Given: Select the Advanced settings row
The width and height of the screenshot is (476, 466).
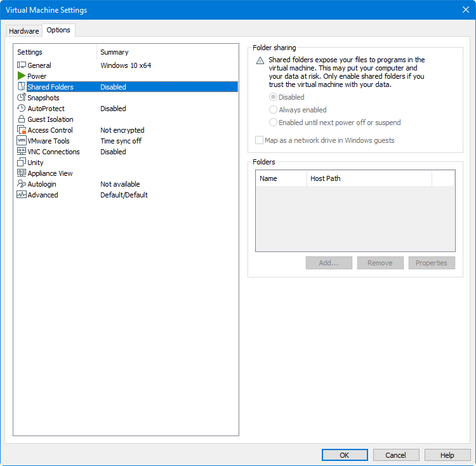Looking at the screenshot, I should click(x=43, y=195).
